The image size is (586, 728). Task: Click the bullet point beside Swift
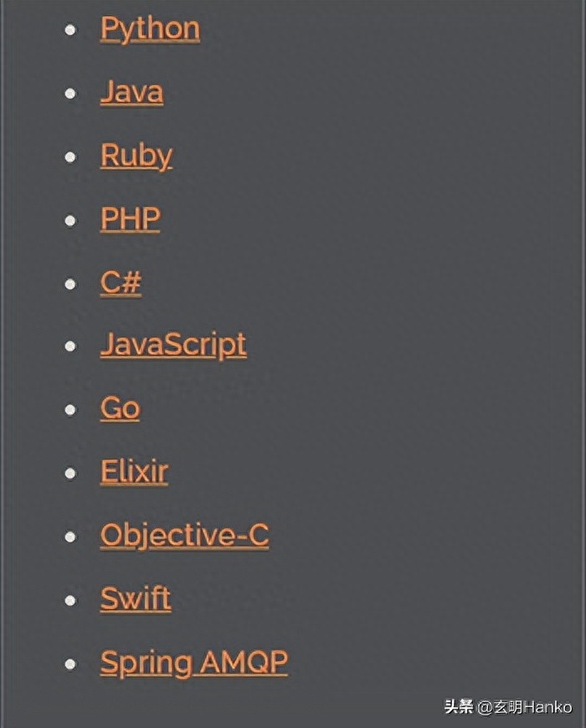pos(70,600)
